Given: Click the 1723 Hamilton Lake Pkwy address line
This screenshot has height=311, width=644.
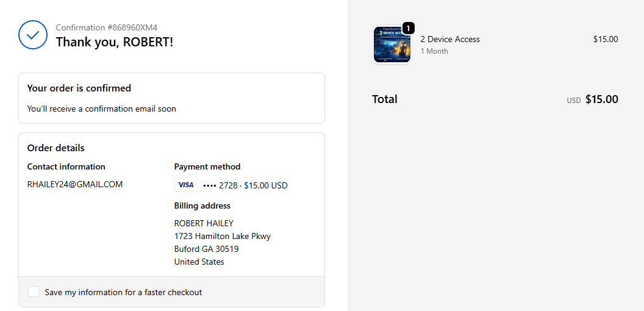Looking at the screenshot, I should [x=223, y=236].
